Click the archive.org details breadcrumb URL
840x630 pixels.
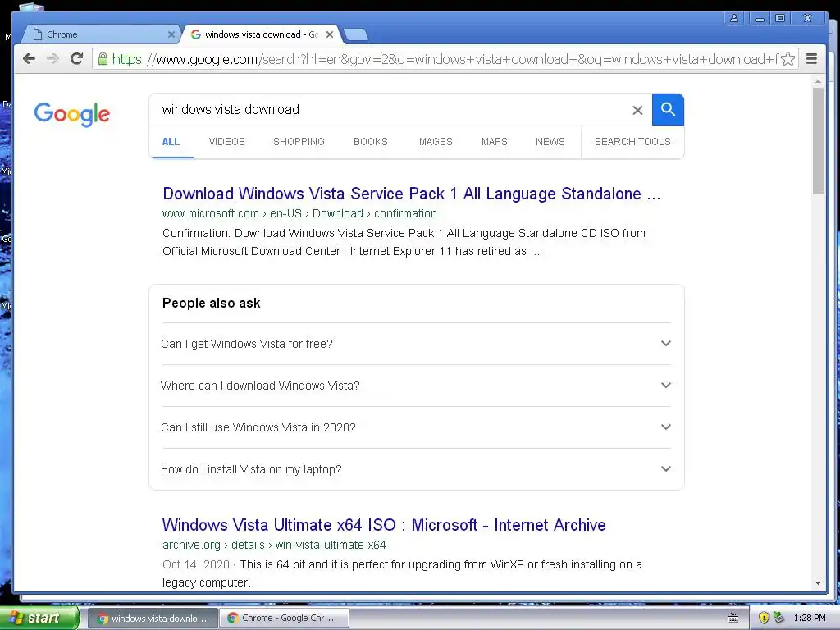coord(274,545)
